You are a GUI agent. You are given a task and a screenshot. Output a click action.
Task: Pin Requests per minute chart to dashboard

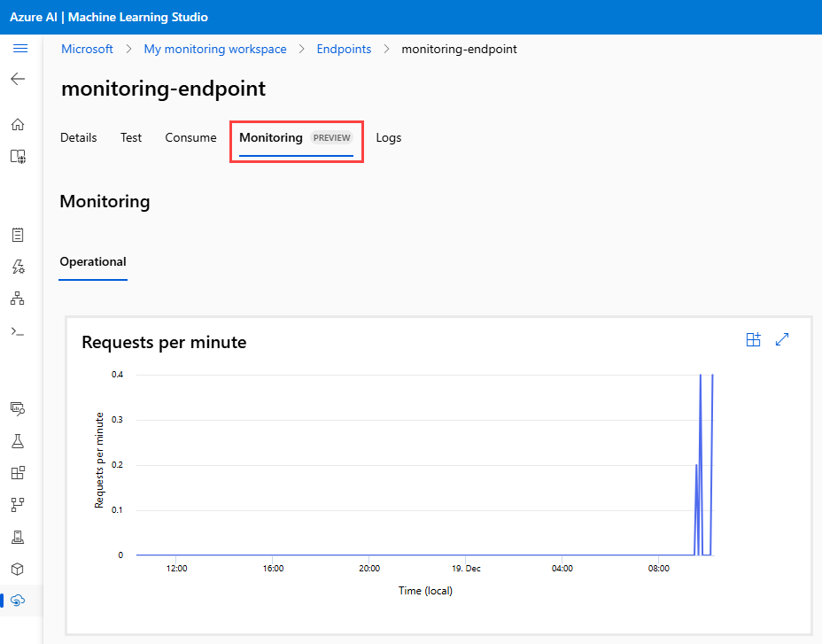[x=753, y=340]
